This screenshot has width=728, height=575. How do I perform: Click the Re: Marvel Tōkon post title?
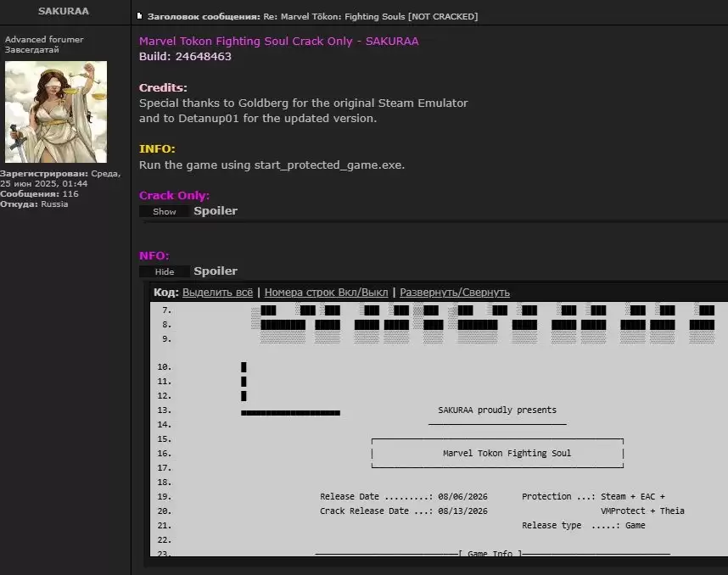click(x=371, y=17)
